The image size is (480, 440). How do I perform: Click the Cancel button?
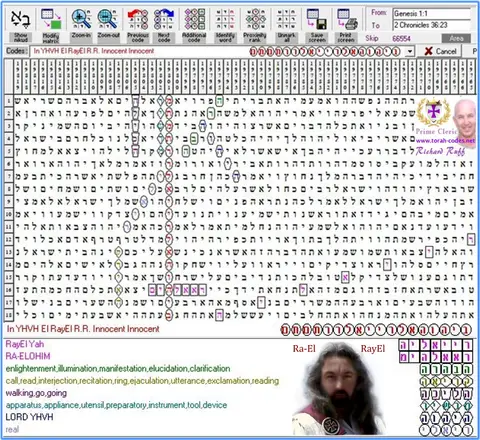[x=440, y=51]
